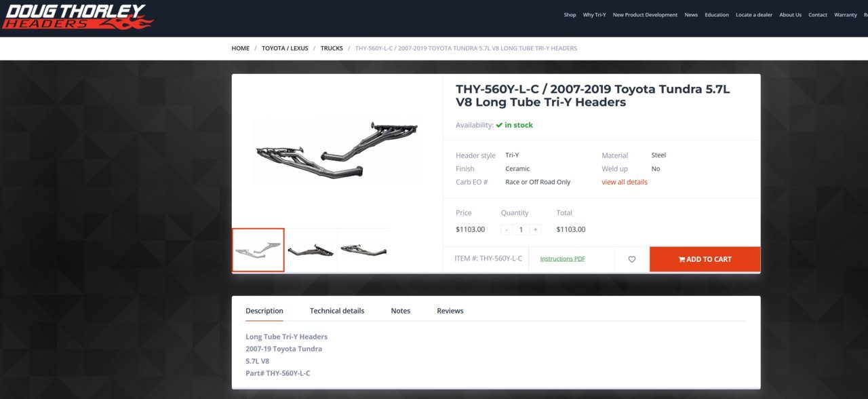Select the second product thumbnail

coord(311,250)
